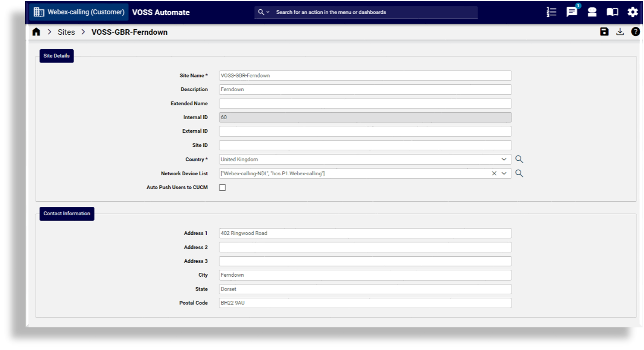This screenshot has height=350, width=644.
Task: Open the Country lookup magnifier
Action: [519, 159]
